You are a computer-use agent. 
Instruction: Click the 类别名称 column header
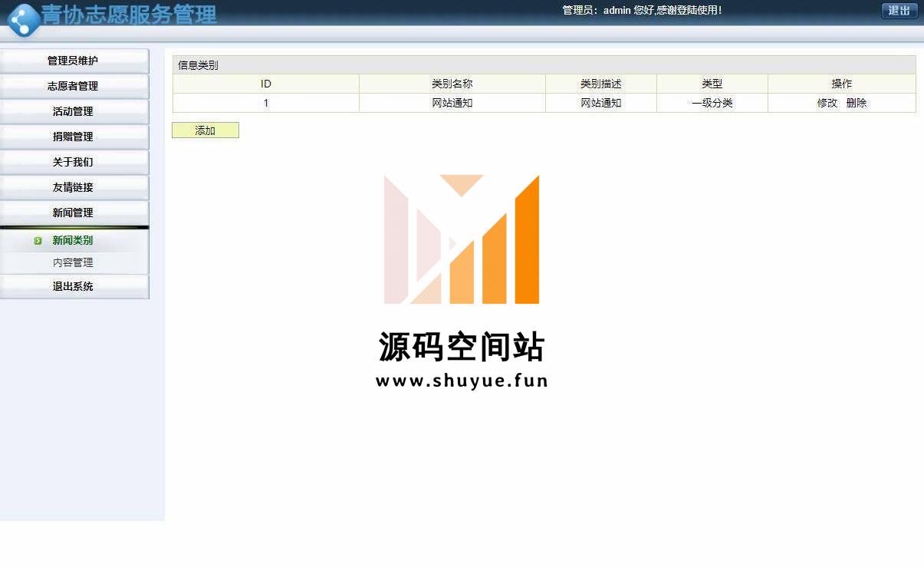tap(452, 84)
